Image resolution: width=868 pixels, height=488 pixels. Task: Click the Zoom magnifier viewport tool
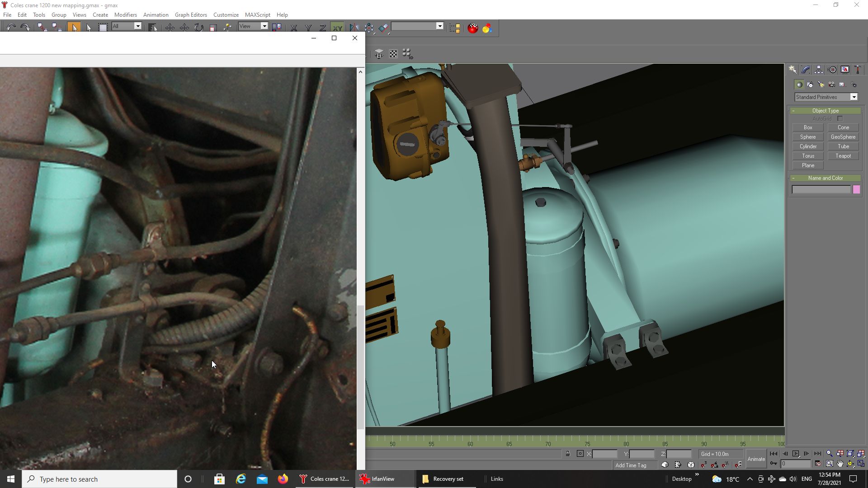pos(829,454)
